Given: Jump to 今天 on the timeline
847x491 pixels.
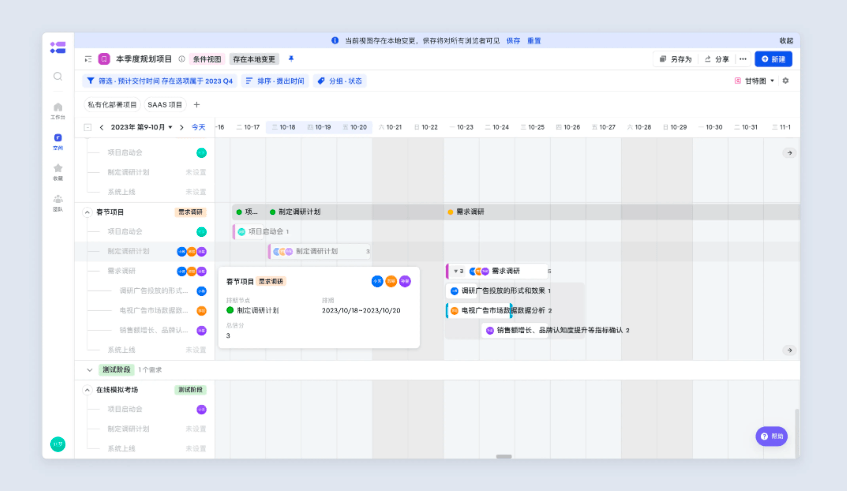Looking at the screenshot, I should (x=198, y=127).
